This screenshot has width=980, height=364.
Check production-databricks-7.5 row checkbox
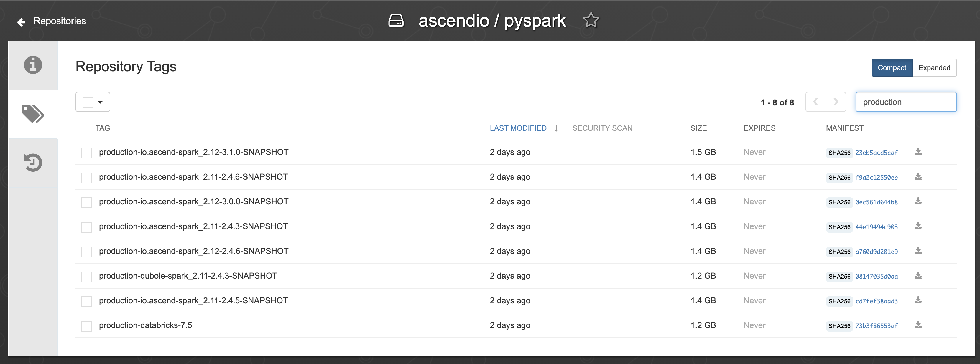coord(87,326)
